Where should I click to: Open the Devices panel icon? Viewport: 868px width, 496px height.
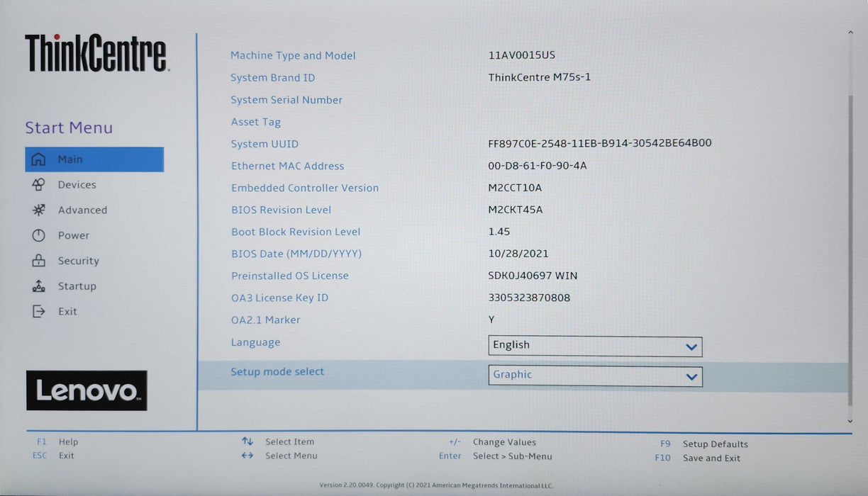click(x=40, y=184)
